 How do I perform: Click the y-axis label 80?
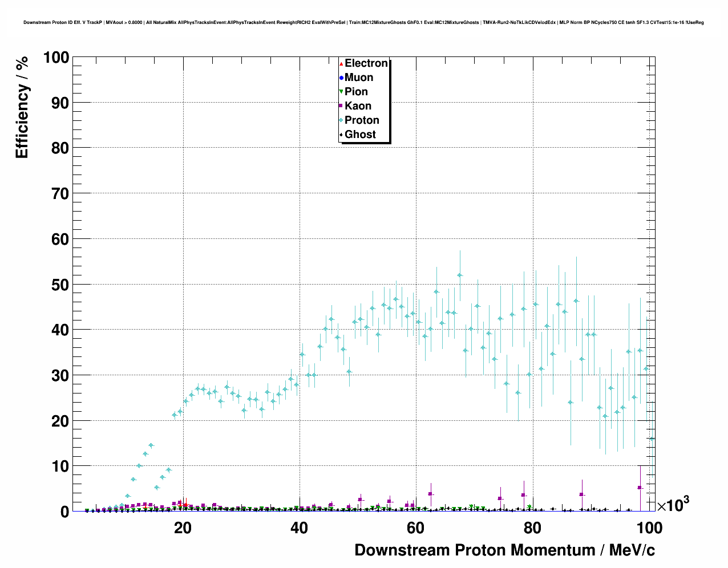[x=60, y=148]
